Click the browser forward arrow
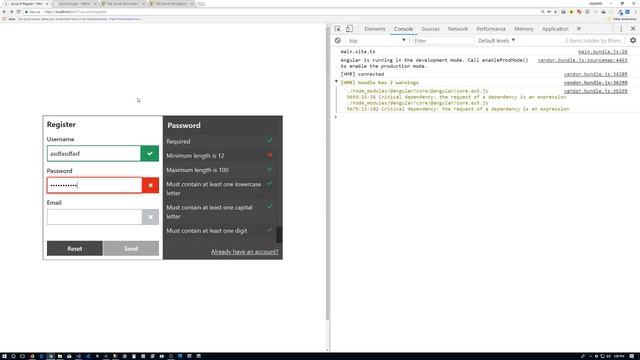This screenshot has height=360, width=640. [11, 12]
